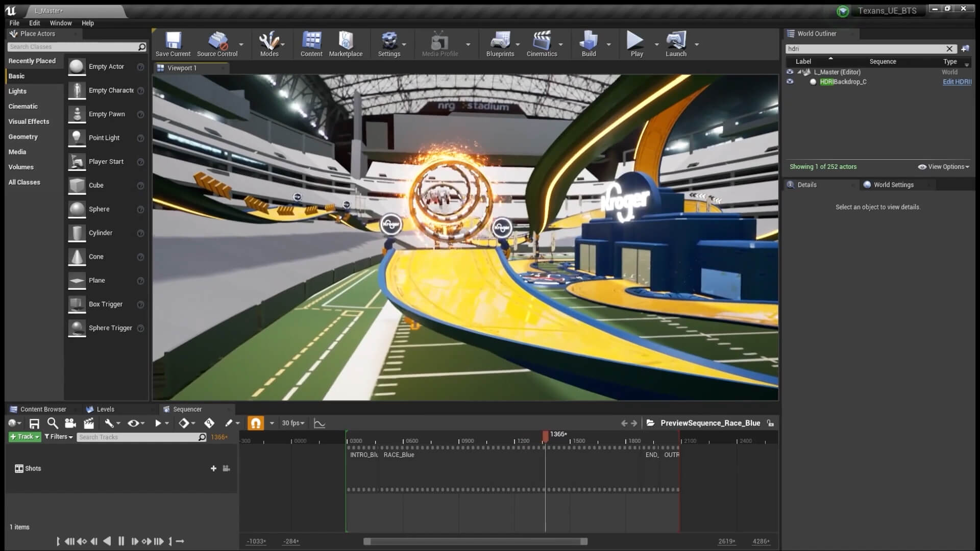Open the 30 fps frame rate dropdown

pyautogui.click(x=291, y=423)
